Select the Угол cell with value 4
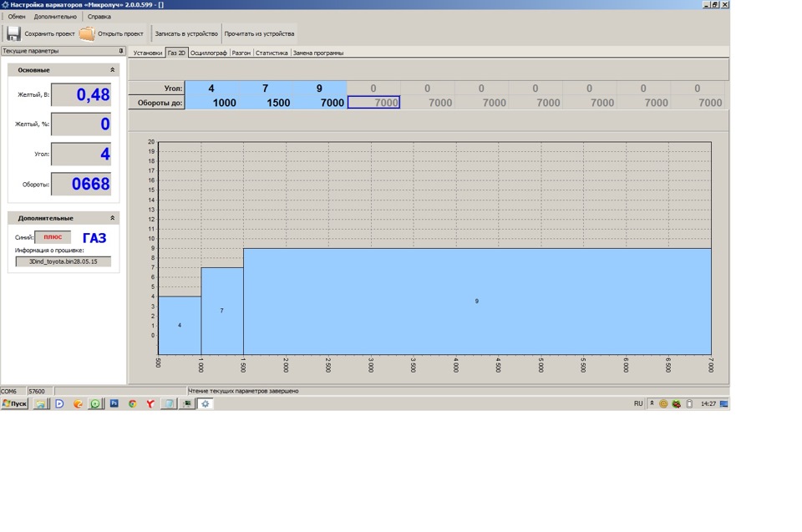802x532 pixels. click(211, 88)
